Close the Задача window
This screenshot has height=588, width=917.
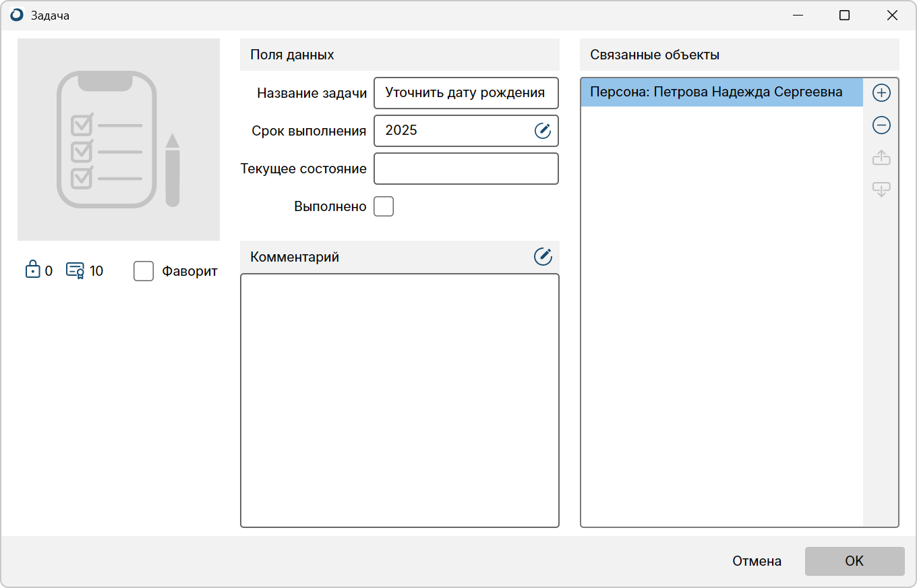892,16
